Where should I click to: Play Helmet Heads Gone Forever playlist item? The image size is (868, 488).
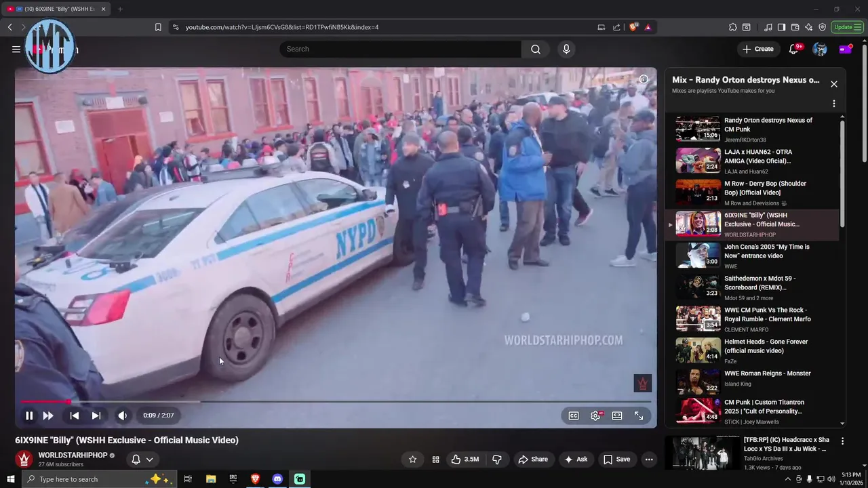[x=753, y=350]
